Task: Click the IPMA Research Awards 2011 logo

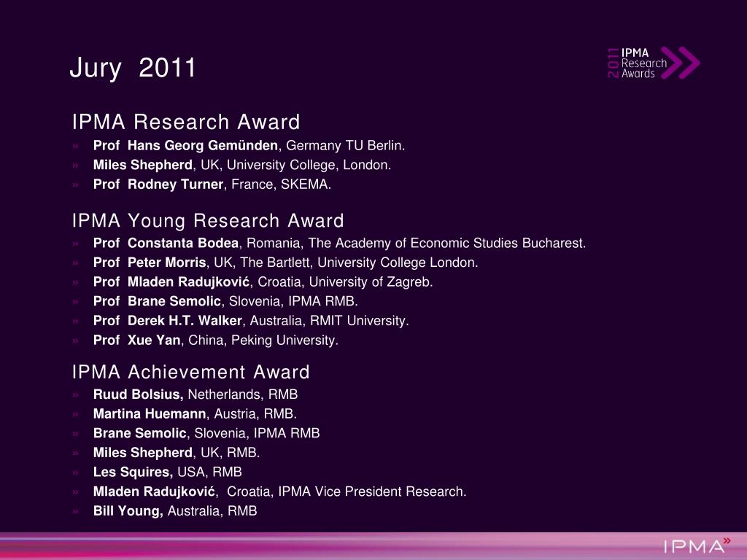Action: pos(654,63)
